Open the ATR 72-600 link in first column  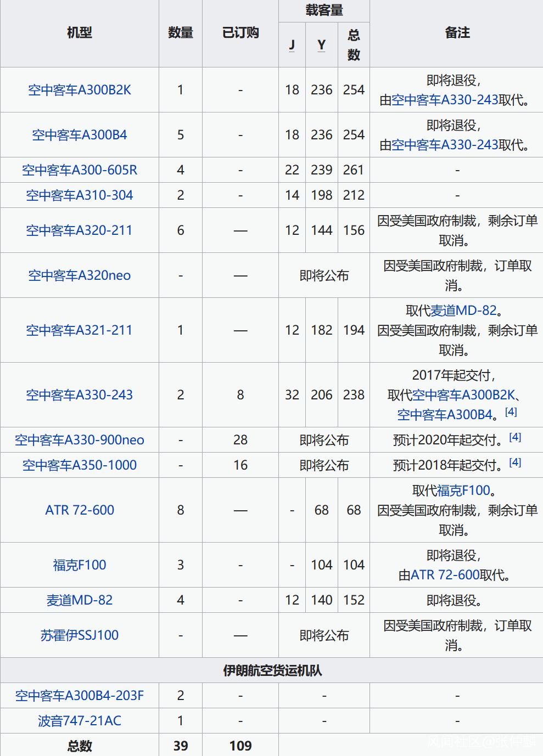pyautogui.click(x=80, y=510)
